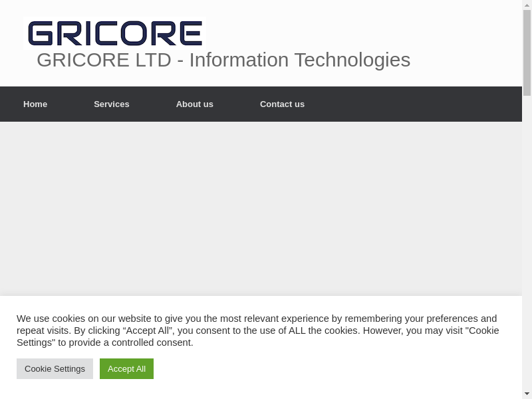Click the scrollbar down arrow
This screenshot has height=399, width=532.
coord(527,394)
